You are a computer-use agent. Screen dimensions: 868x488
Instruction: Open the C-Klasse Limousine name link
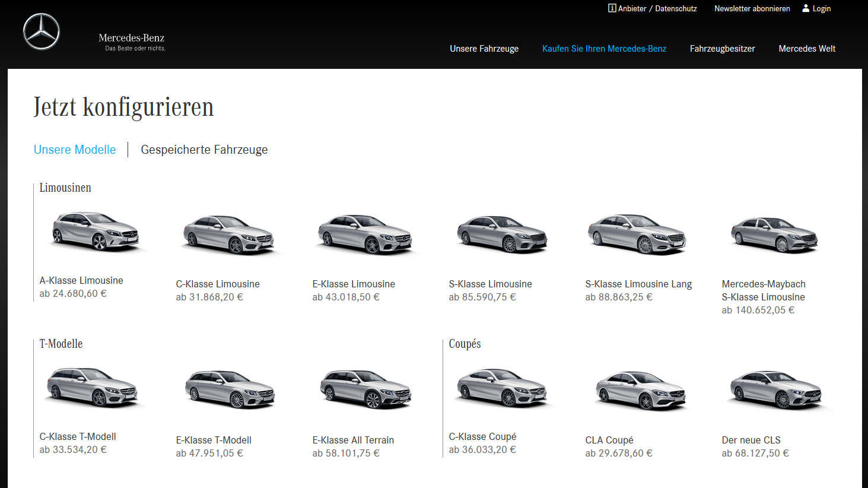(x=218, y=284)
